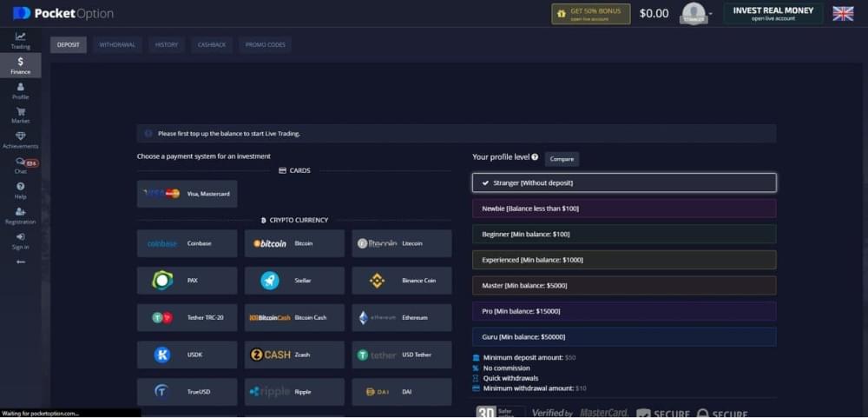Click the Stranger avatar icon in header
The image size is (868, 418).
(694, 14)
